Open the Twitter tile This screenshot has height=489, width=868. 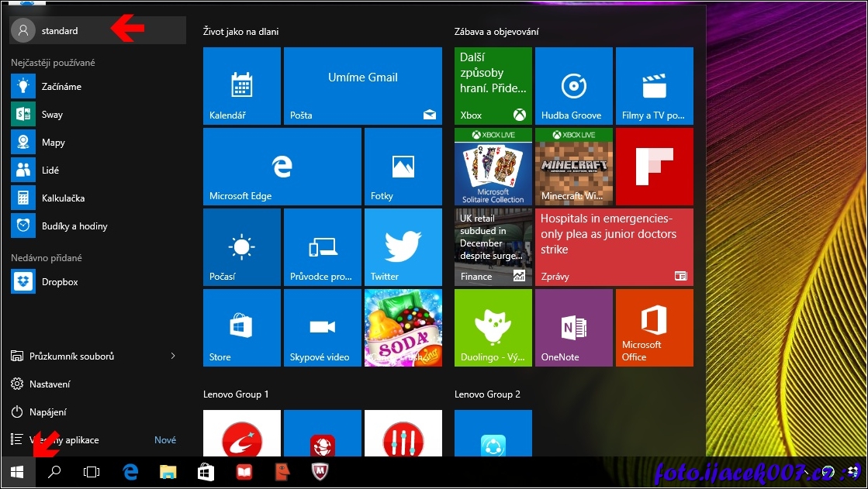point(403,247)
